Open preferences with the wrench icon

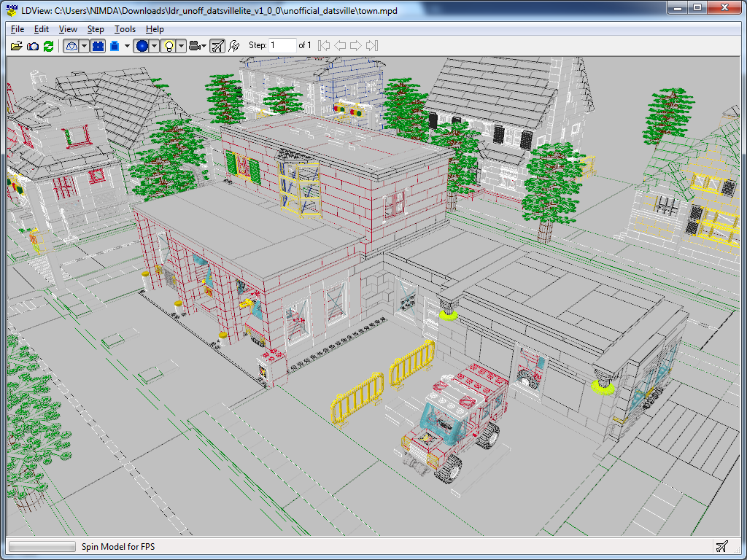pos(234,46)
